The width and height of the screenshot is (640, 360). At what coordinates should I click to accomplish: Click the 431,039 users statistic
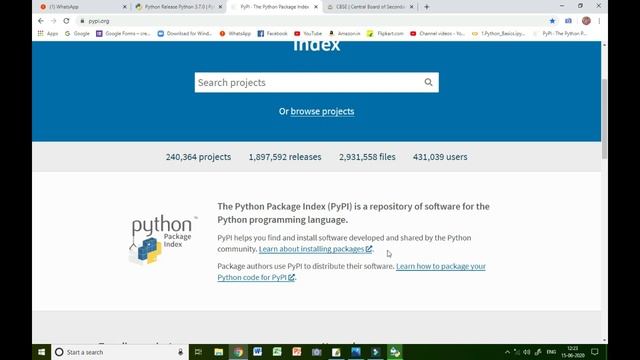(440, 157)
